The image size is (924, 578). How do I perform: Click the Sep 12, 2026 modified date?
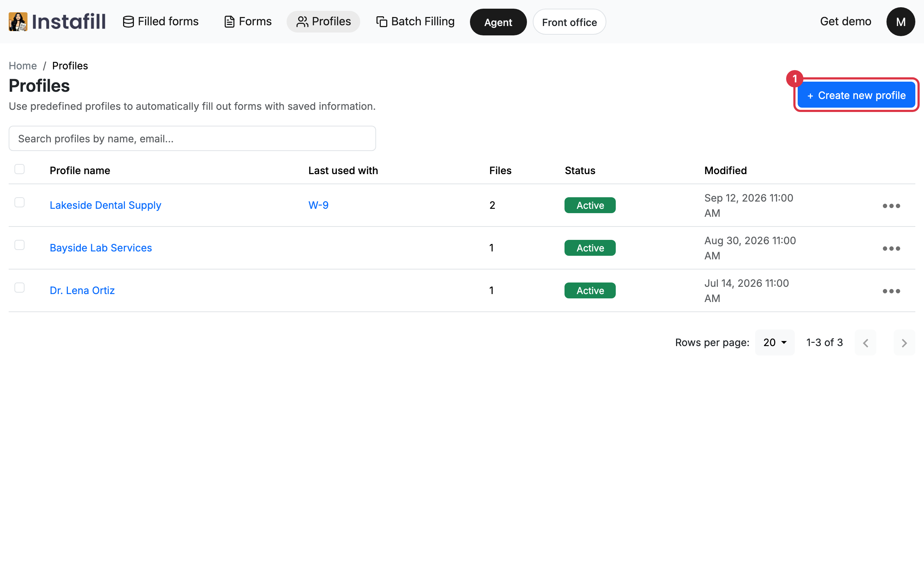tap(748, 205)
